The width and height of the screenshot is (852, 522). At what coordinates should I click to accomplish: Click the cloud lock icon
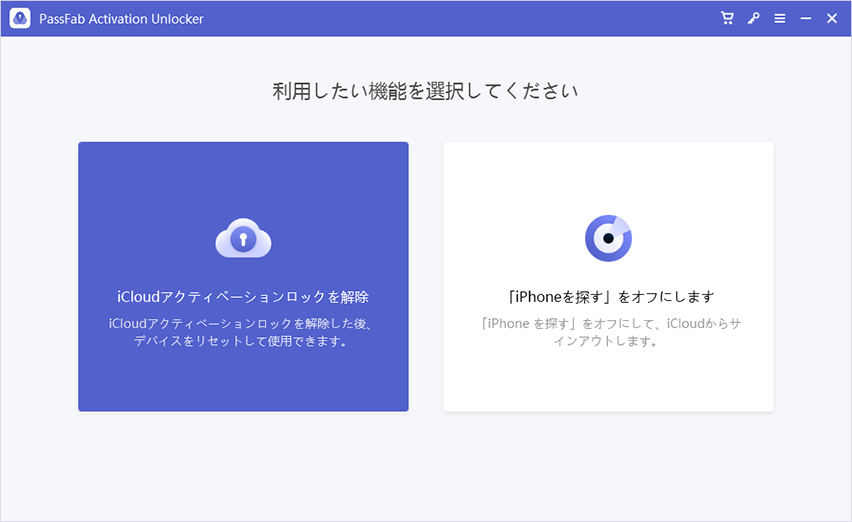coord(243,238)
